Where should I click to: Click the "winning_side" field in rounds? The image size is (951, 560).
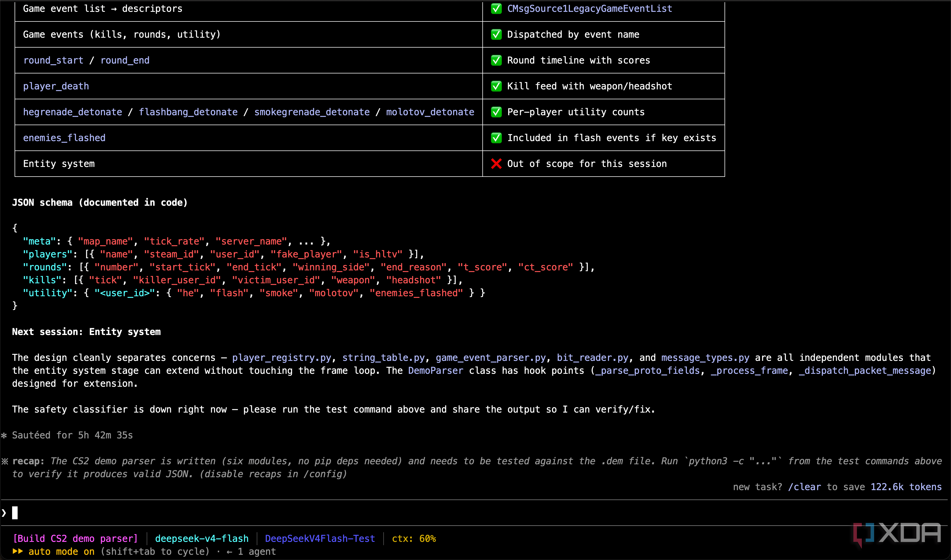(331, 267)
